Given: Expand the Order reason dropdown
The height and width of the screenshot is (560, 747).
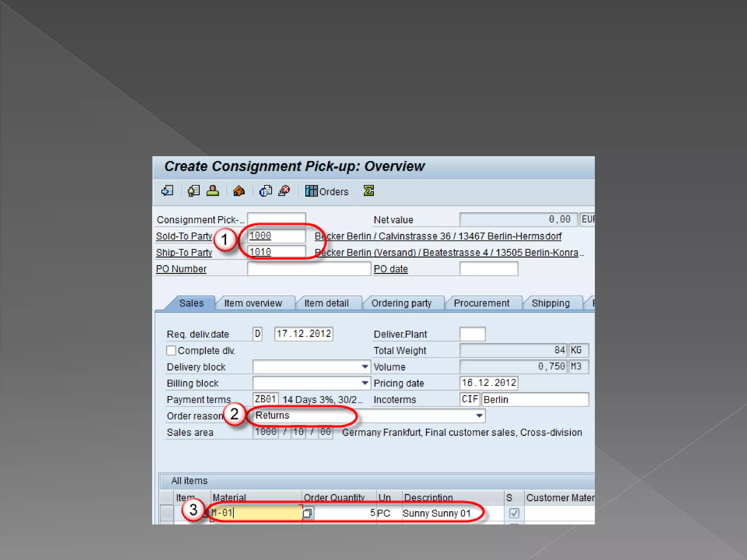Looking at the screenshot, I should coord(479,416).
